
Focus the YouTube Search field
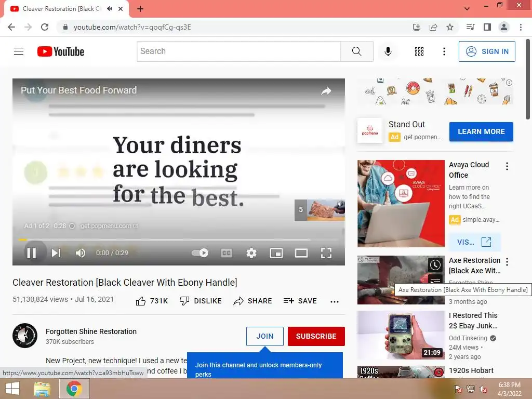point(239,51)
